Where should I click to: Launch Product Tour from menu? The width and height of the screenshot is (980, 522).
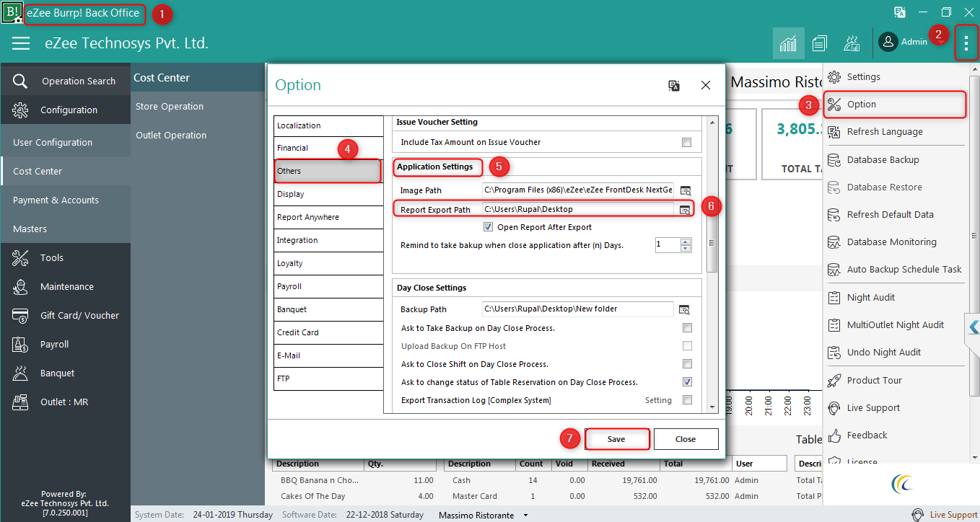(x=895, y=380)
